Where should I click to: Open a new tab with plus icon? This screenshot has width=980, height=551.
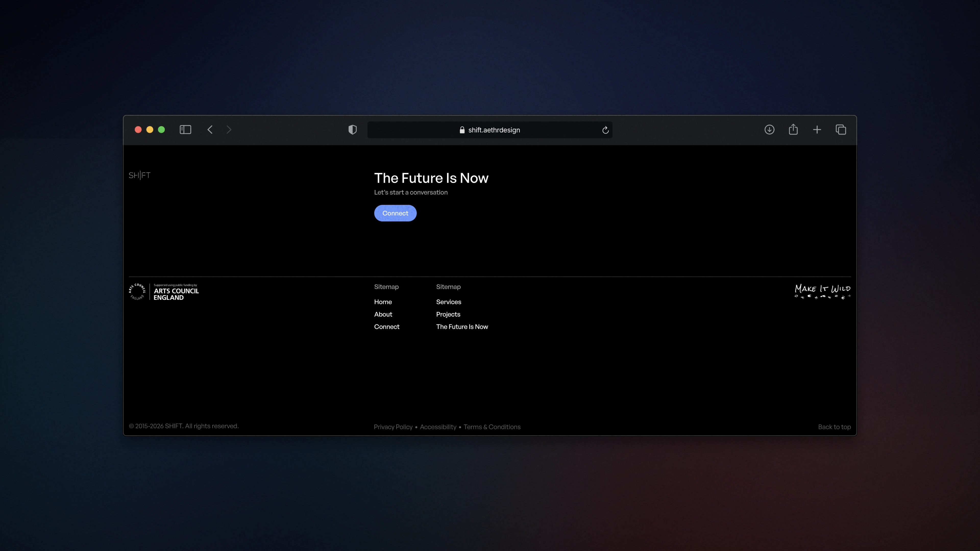(817, 130)
